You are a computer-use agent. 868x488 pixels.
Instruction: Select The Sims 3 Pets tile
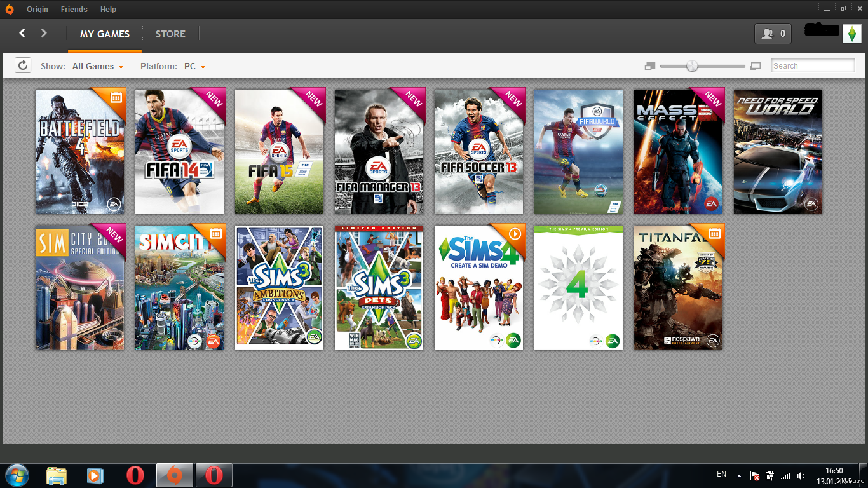(379, 287)
